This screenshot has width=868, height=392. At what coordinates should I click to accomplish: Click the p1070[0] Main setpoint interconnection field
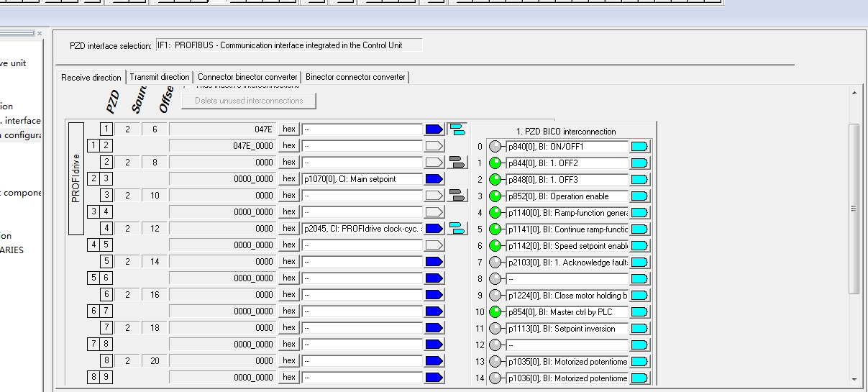362,178
